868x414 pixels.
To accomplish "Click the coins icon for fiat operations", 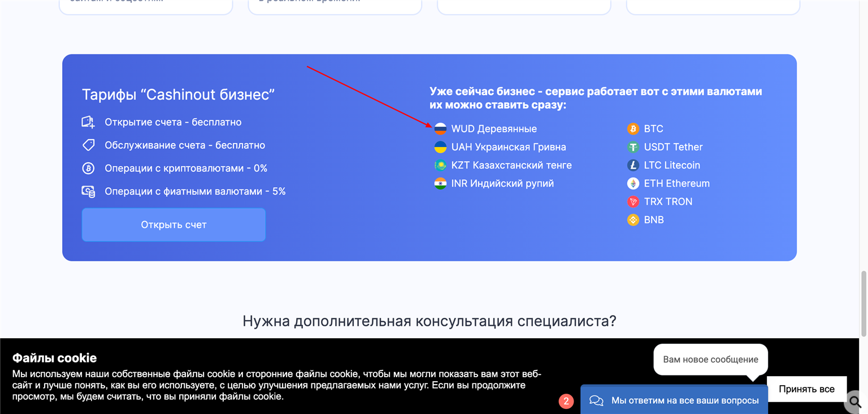I will click(88, 191).
